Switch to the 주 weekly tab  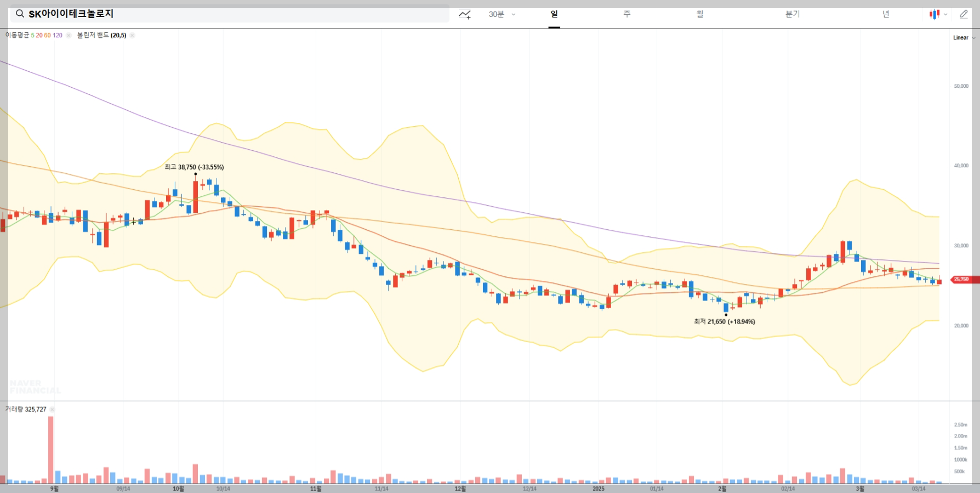pyautogui.click(x=627, y=14)
